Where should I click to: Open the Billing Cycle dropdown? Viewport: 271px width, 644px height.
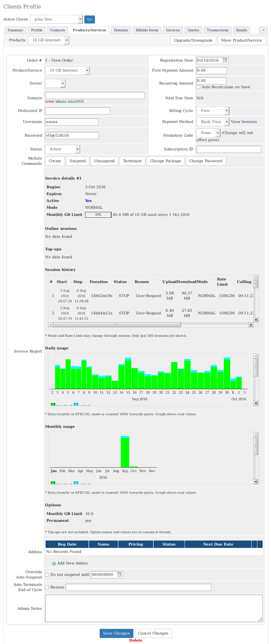[x=213, y=111]
